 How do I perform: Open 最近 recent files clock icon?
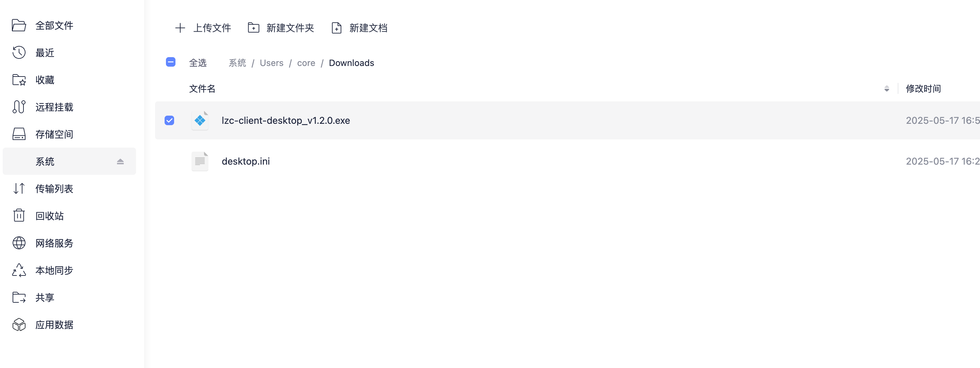point(19,52)
